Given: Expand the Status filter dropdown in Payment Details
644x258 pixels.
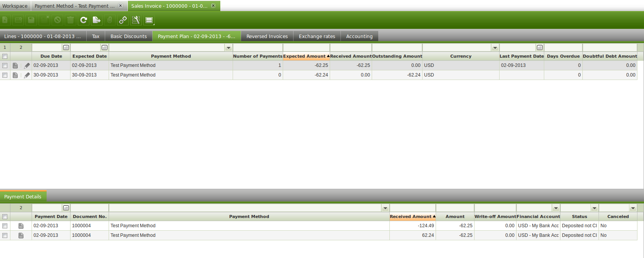Looking at the screenshot, I should point(594,208).
